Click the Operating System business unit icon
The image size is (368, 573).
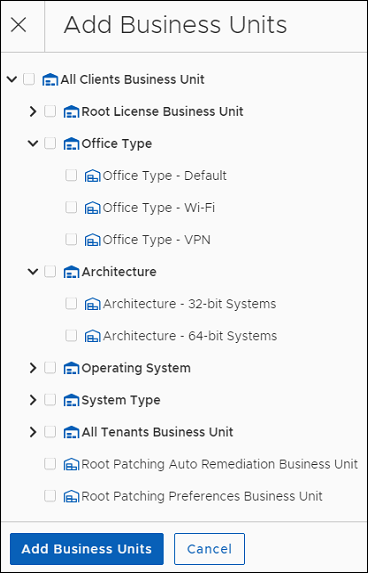point(71,368)
